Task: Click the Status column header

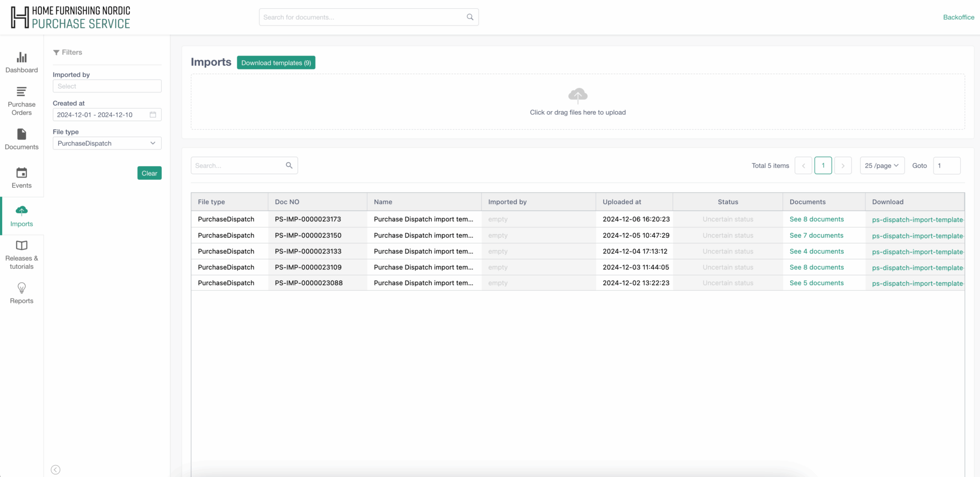Action: [x=728, y=202]
